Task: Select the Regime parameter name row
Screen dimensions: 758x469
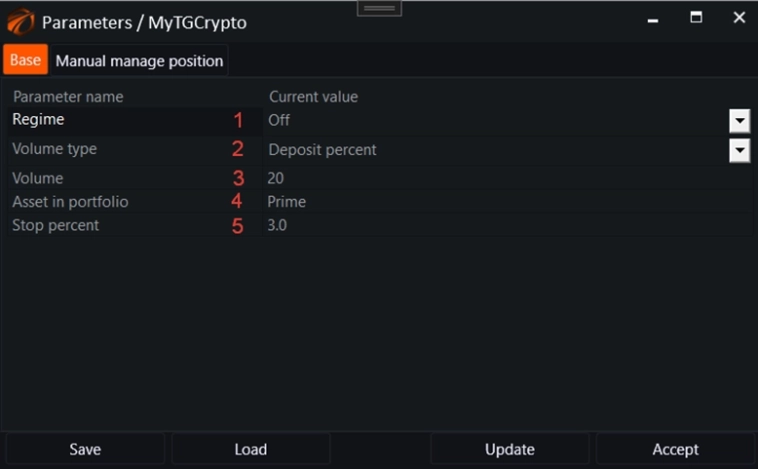Action: [x=120, y=120]
